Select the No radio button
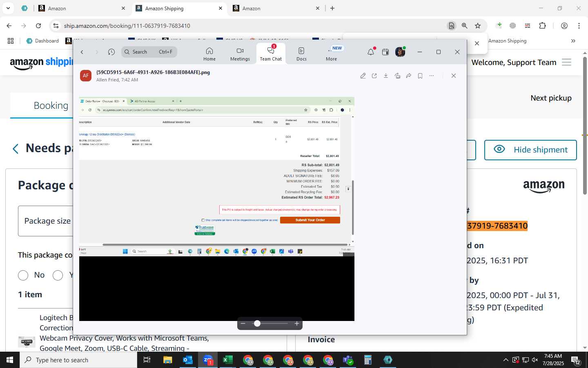The height and width of the screenshot is (368, 588). click(x=23, y=275)
